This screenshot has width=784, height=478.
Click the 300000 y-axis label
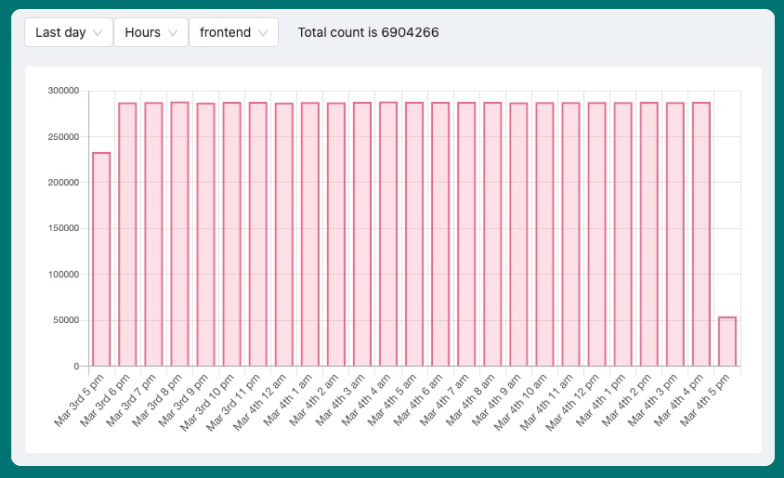64,90
